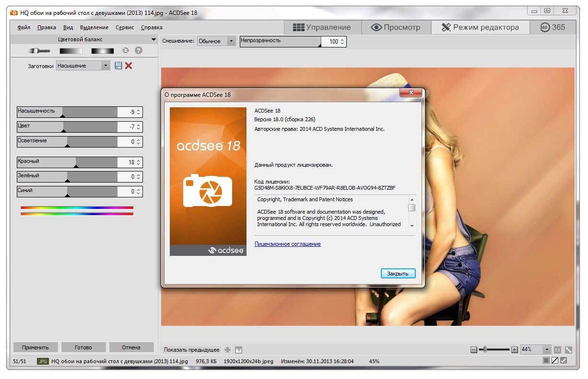Click the diagonal slash icon in the status bar

555,360
